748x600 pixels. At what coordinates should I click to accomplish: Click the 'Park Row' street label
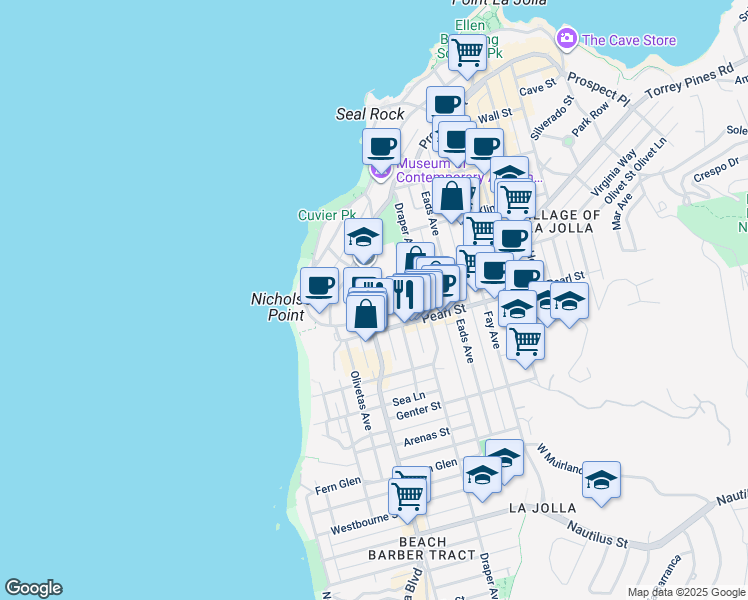click(591, 119)
